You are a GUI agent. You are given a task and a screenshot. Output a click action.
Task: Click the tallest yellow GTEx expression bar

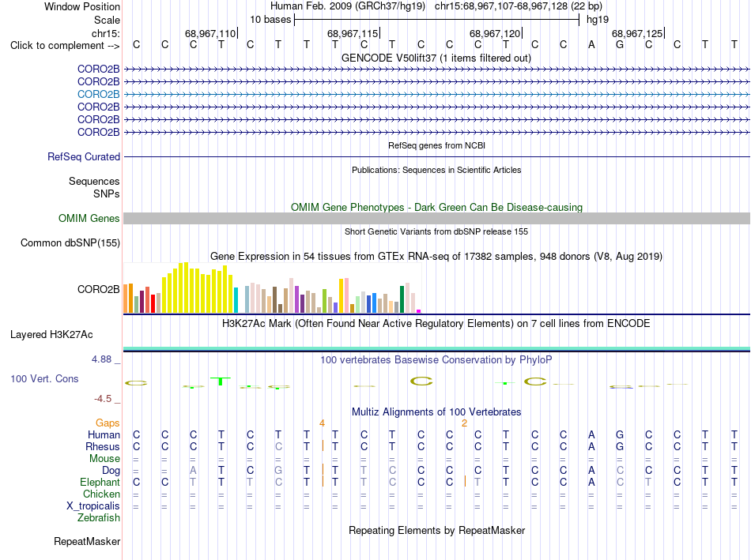(x=187, y=288)
